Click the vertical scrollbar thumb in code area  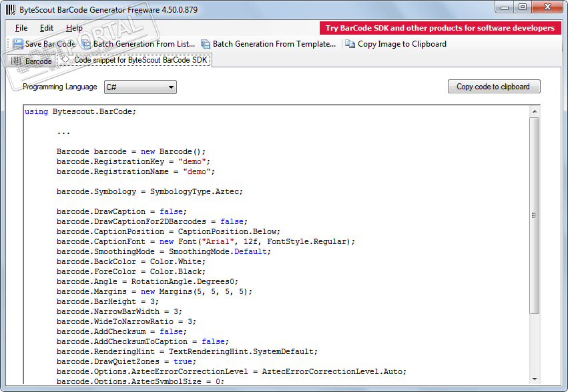[x=535, y=215]
